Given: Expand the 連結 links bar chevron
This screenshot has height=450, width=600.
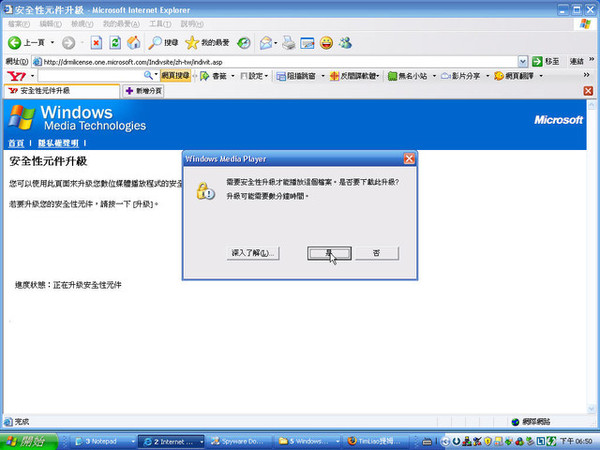Looking at the screenshot, I should coord(591,59).
